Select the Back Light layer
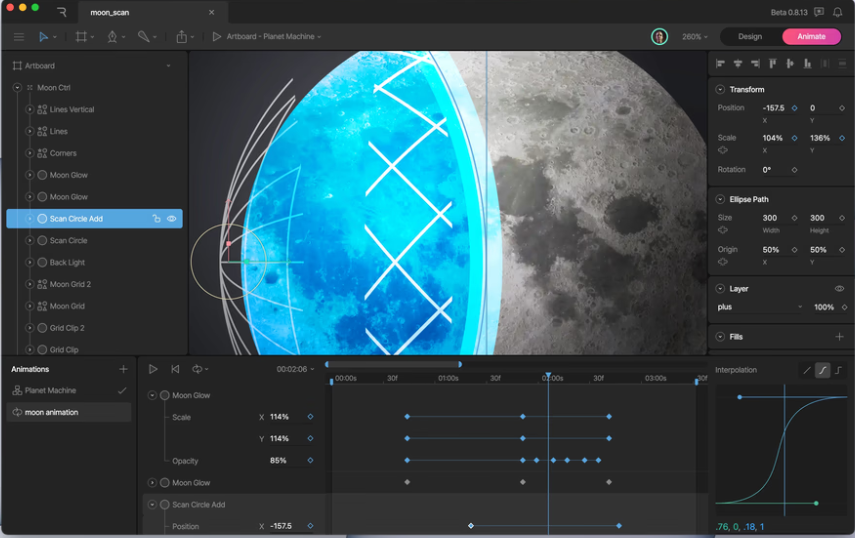855x538 pixels. coord(67,262)
